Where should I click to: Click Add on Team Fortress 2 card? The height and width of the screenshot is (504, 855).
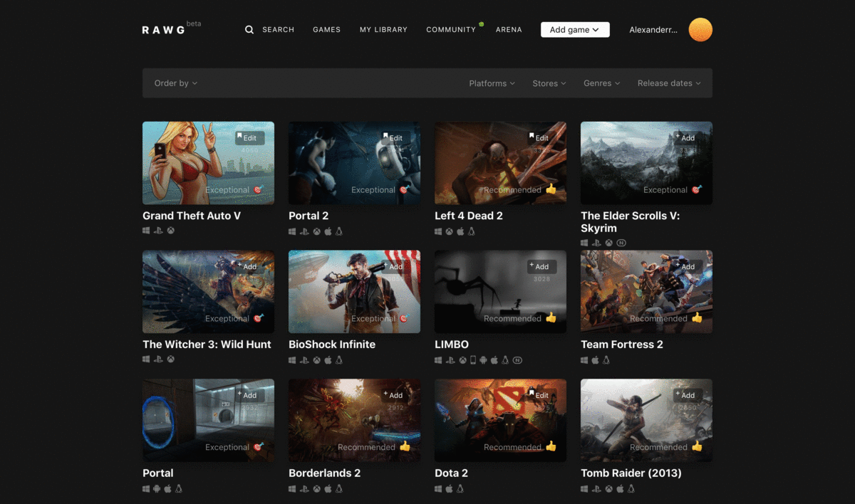click(688, 267)
